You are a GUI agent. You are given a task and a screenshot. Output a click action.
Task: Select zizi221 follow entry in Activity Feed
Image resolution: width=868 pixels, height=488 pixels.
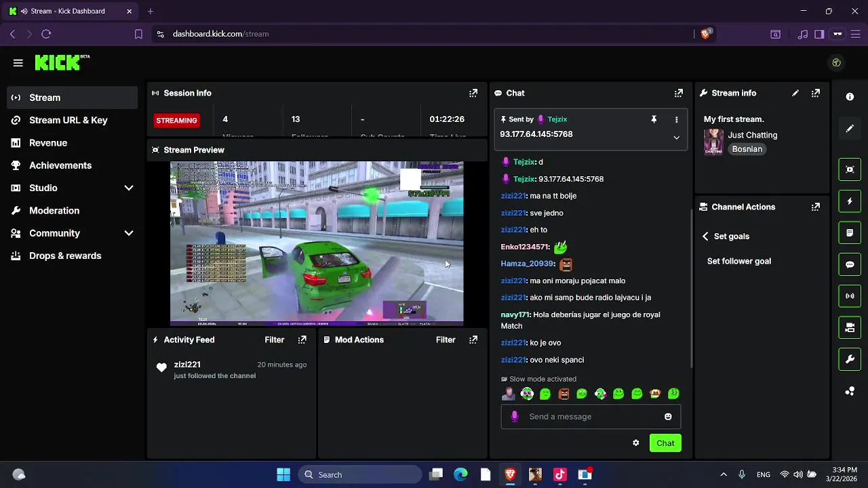pyautogui.click(x=231, y=370)
